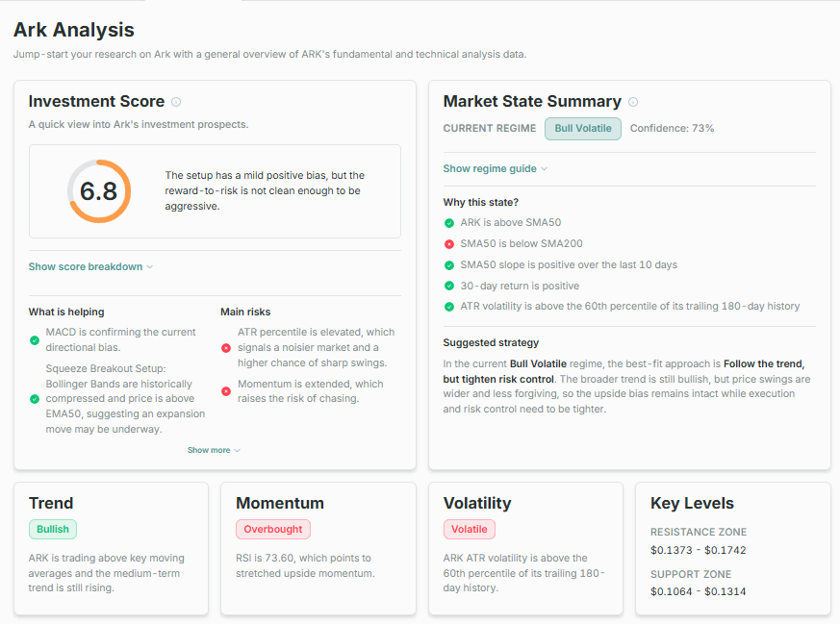Click the info icon beside Investment Score
The height and width of the screenshot is (624, 840).
[x=176, y=102]
